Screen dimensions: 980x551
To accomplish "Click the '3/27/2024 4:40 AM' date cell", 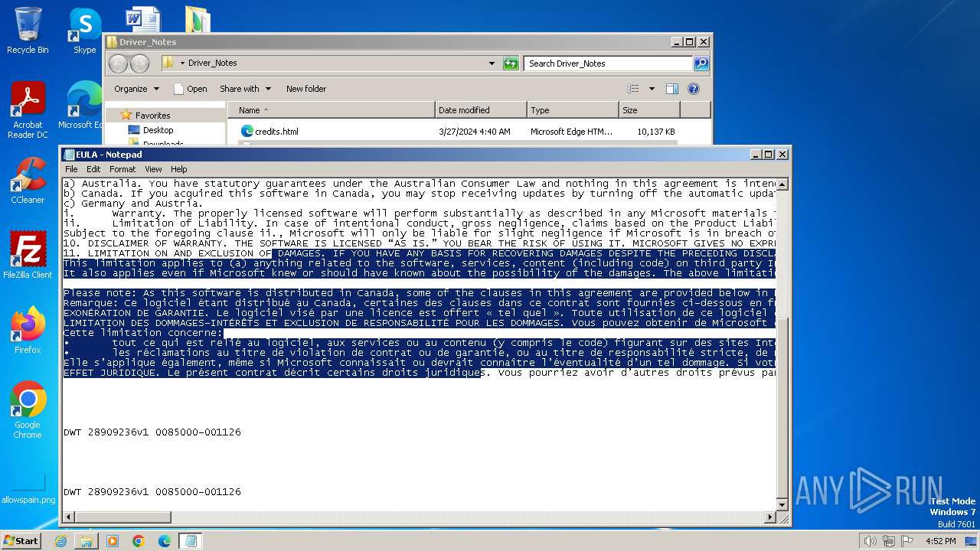I will (475, 132).
